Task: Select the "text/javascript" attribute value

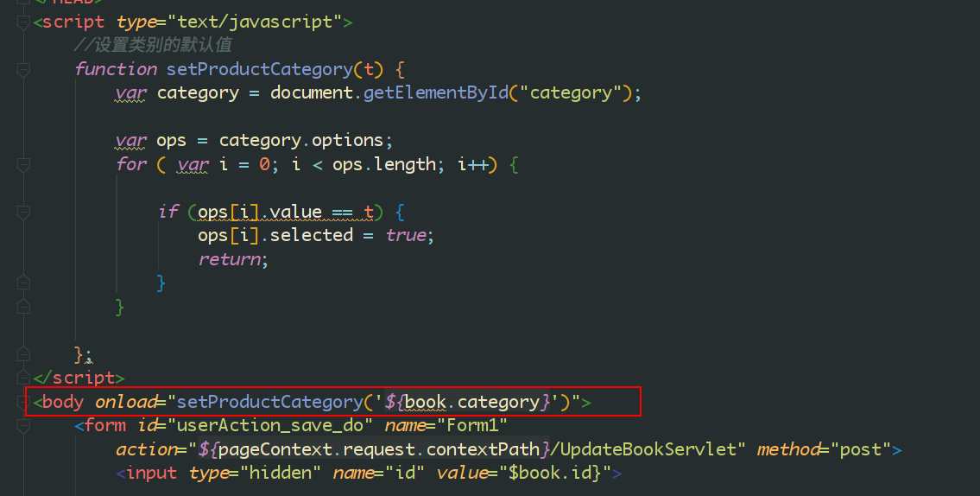Action: [x=255, y=22]
